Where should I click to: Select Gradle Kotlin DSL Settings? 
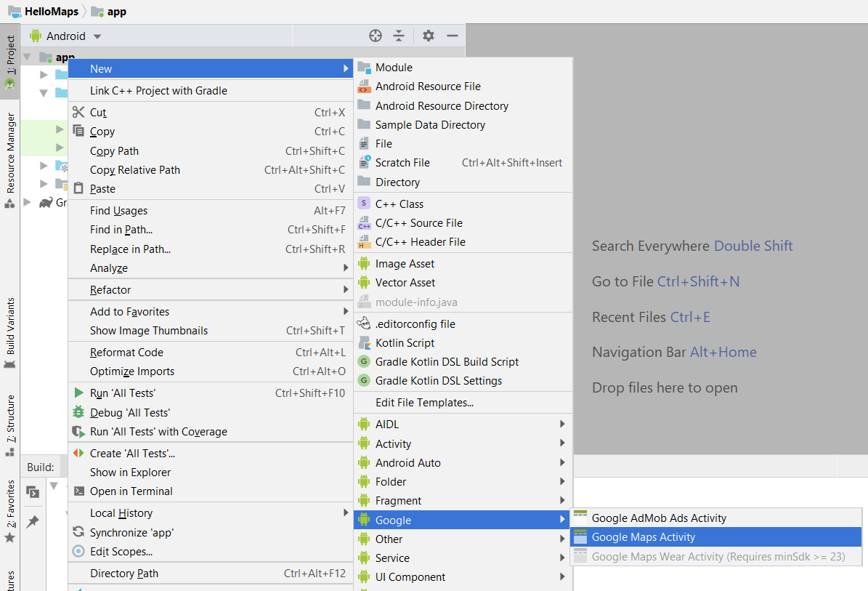[463, 380]
